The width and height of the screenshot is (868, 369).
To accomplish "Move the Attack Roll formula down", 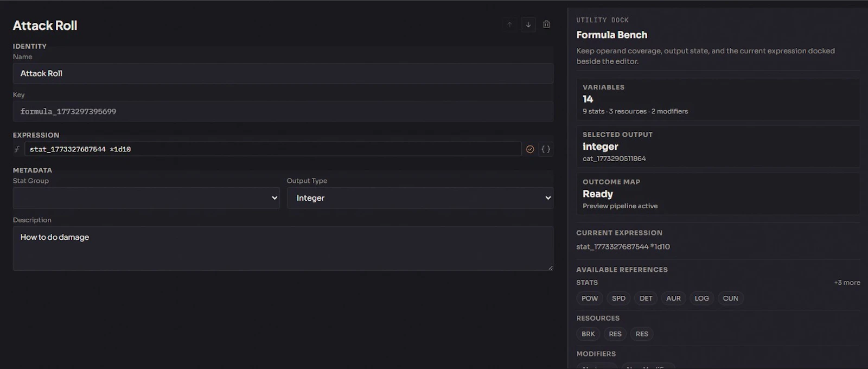I will click(x=528, y=24).
